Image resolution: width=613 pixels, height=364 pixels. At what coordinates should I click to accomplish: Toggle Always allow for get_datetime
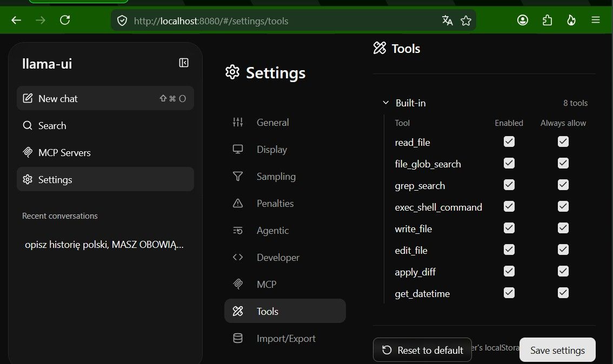563,293
